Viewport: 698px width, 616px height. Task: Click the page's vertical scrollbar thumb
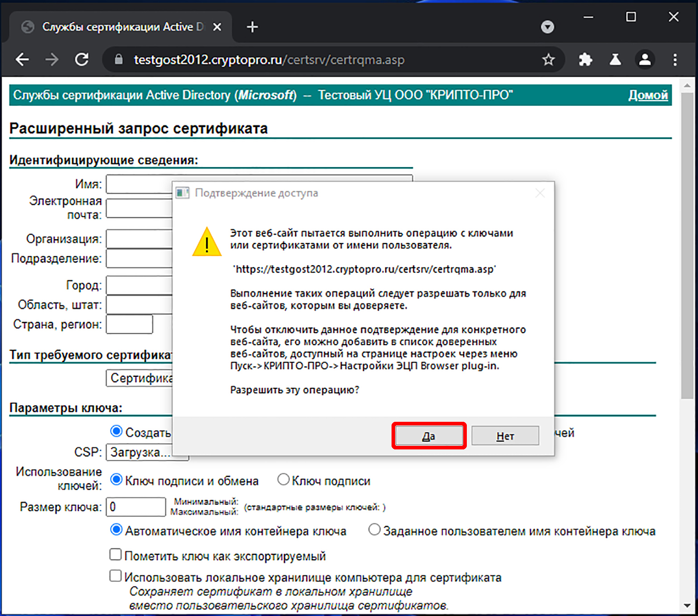[x=686, y=246]
